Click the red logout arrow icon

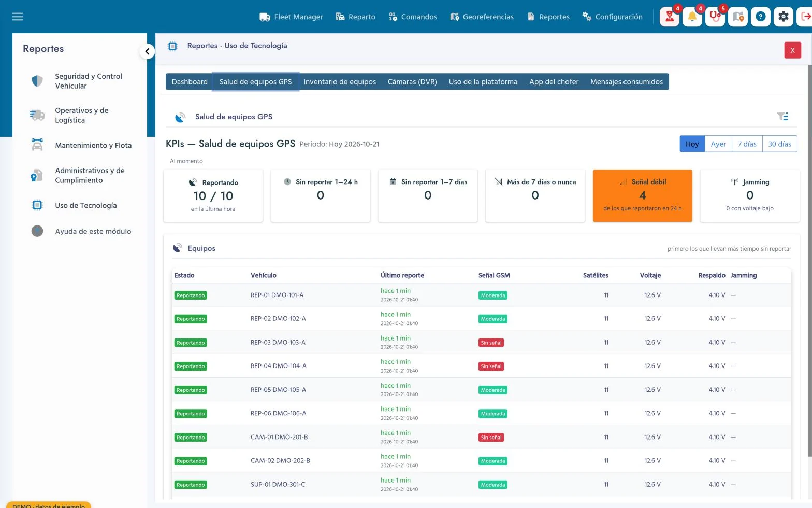(x=805, y=17)
